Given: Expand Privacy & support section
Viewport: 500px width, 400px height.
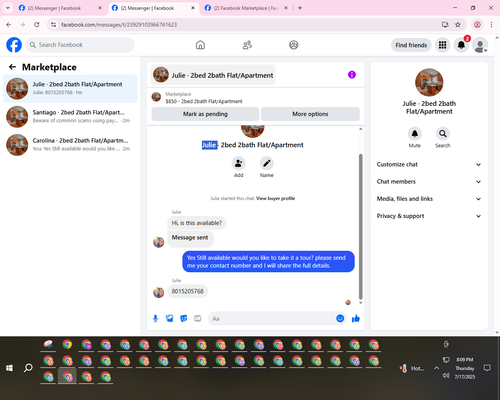Looking at the screenshot, I should pos(429,216).
